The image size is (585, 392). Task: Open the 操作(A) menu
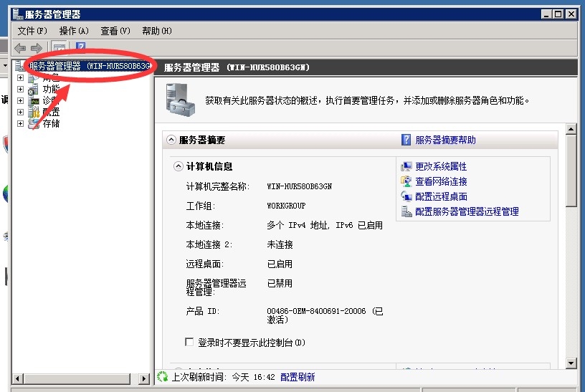point(74,31)
